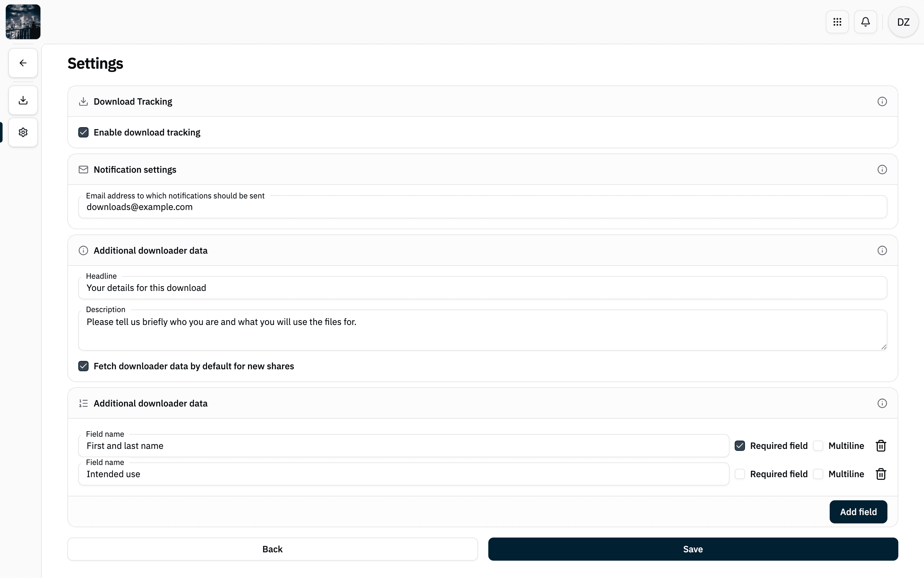Open the DZ user avatar menu

[903, 22]
